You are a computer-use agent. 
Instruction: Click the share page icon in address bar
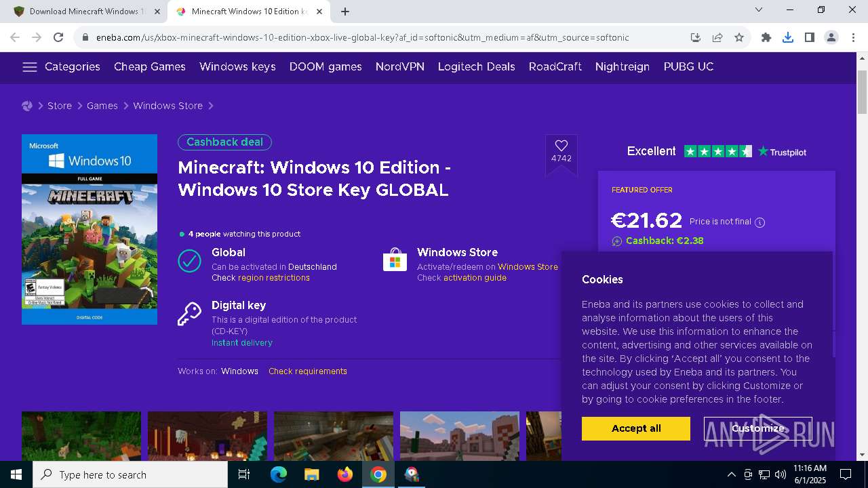coord(717,37)
